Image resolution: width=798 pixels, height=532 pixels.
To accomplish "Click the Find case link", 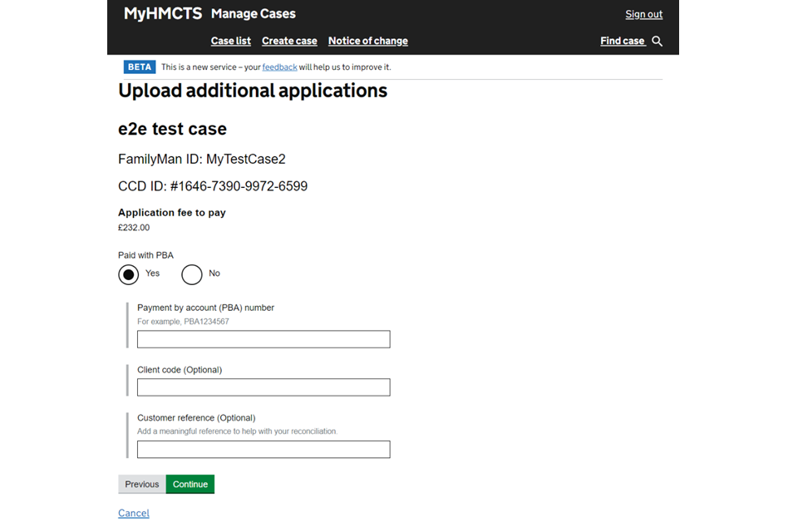I will pyautogui.click(x=623, y=41).
